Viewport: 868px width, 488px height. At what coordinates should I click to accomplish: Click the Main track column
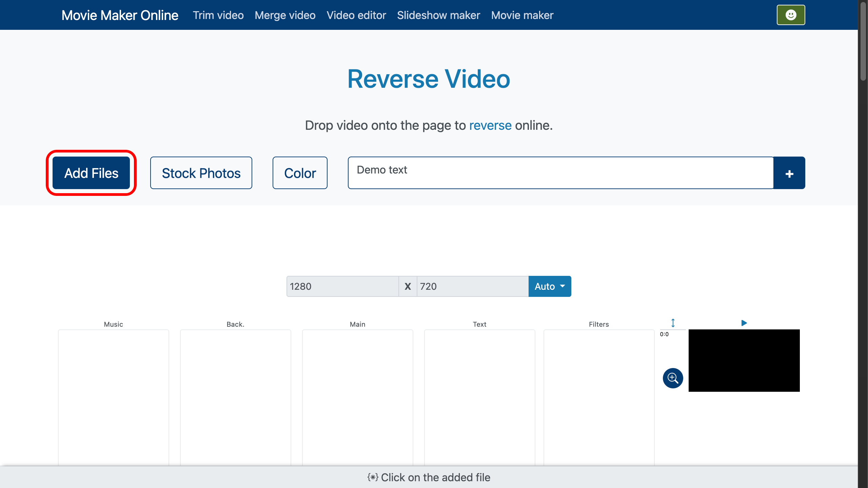click(x=358, y=397)
